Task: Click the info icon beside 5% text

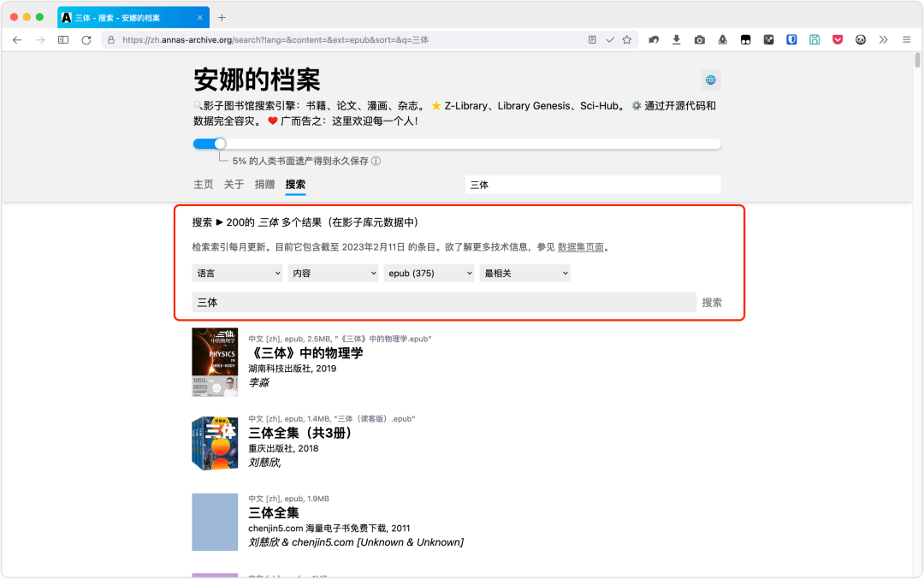Action: point(376,161)
